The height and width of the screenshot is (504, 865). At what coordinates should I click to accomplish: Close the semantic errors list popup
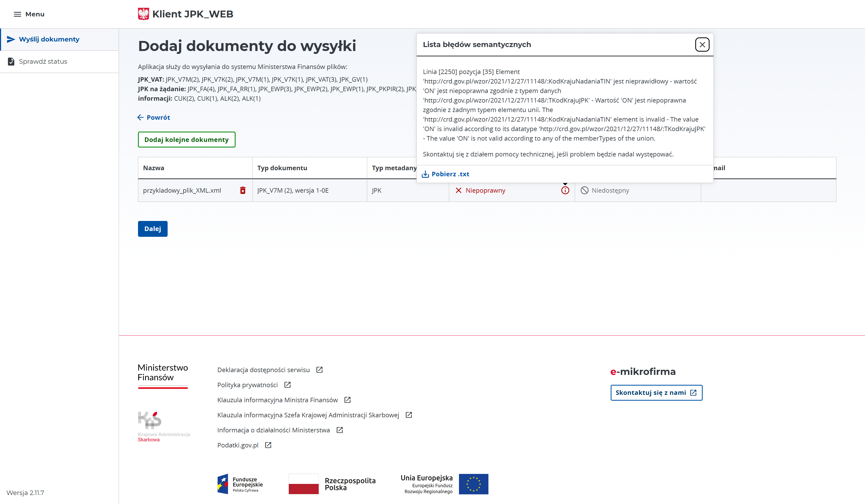(x=702, y=45)
